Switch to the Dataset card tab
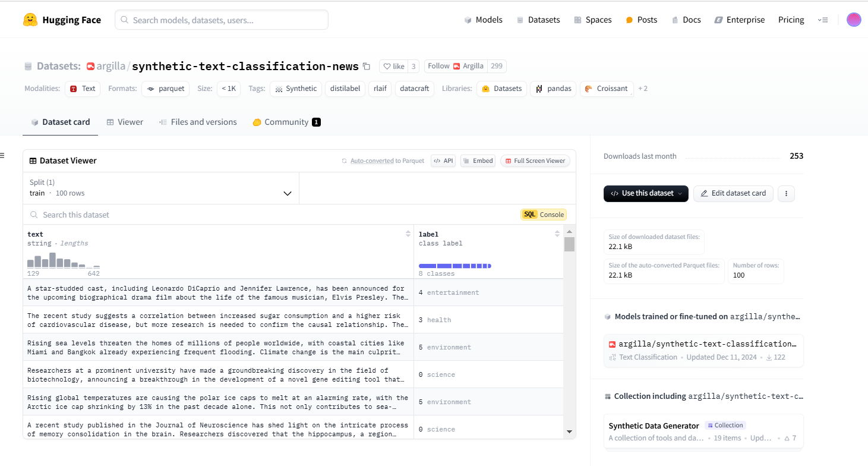 point(61,122)
